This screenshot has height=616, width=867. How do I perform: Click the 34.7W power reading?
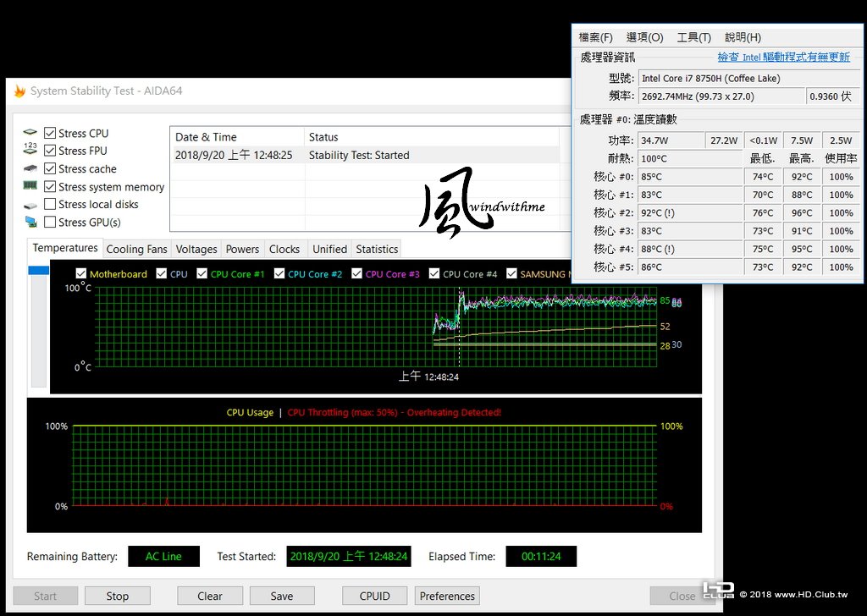[671, 140]
